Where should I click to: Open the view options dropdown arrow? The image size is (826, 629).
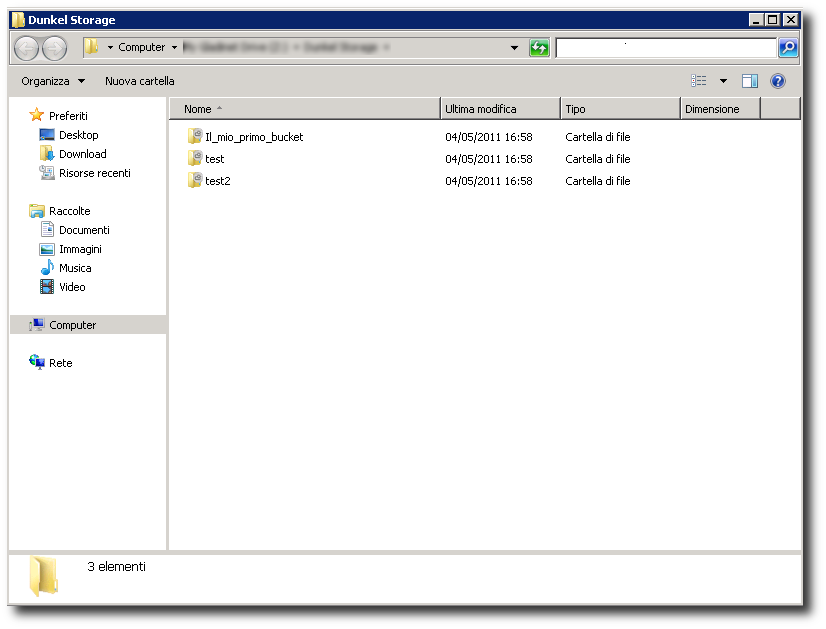pos(723,81)
